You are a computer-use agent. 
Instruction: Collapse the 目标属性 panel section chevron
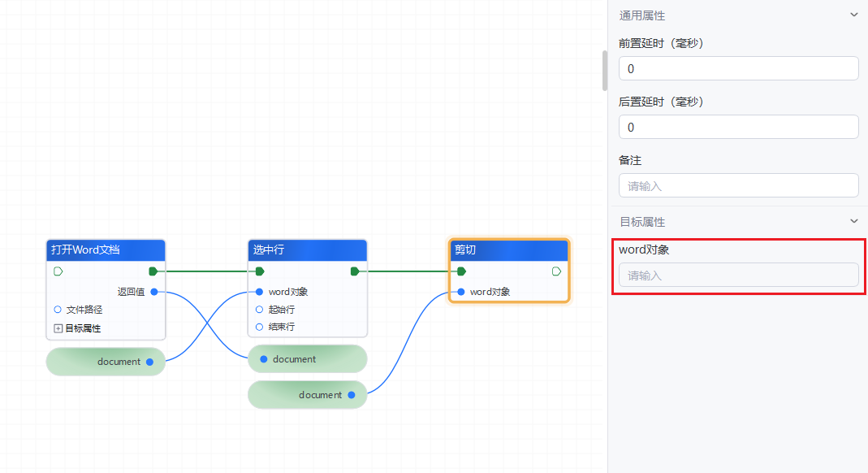[853, 221]
